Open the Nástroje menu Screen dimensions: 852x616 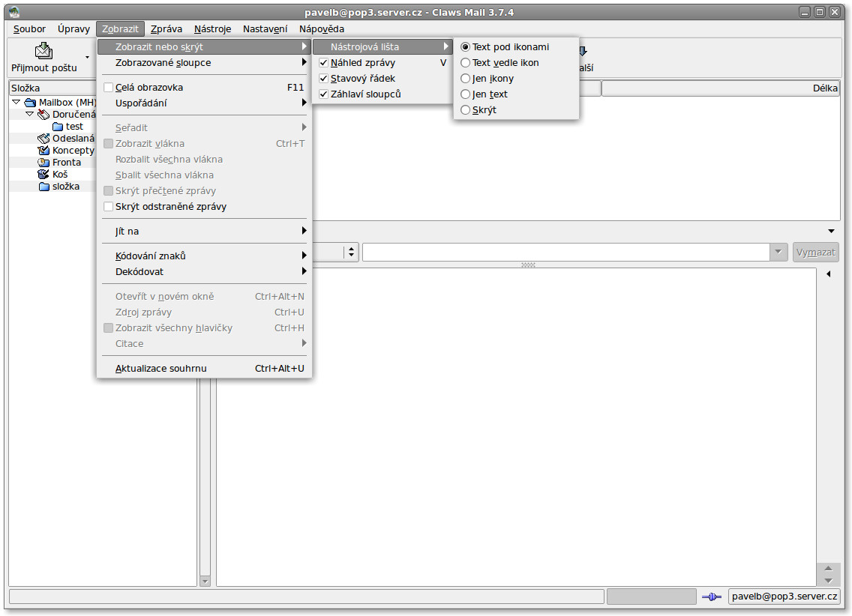[212, 29]
